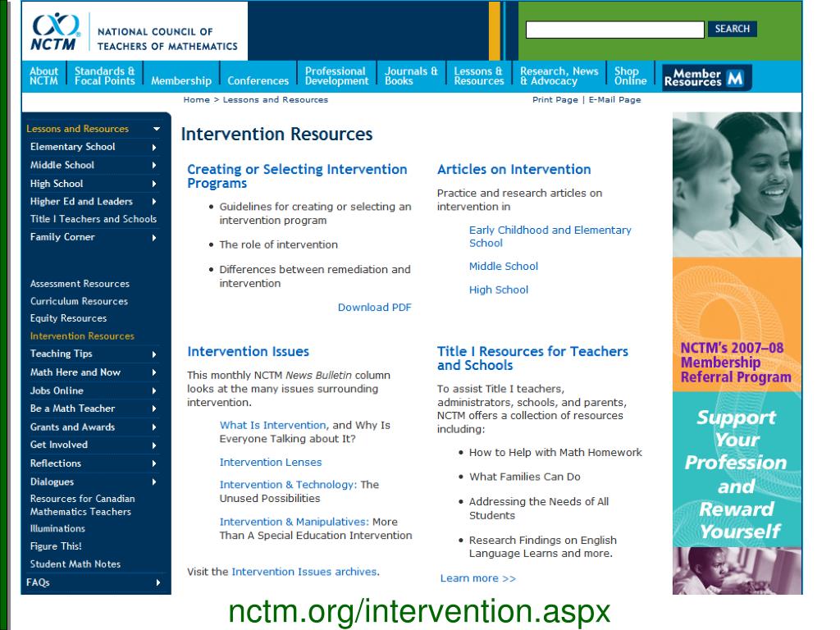The image size is (840, 630).
Task: Open Early Childhood and Elementary School articles
Action: point(550,236)
